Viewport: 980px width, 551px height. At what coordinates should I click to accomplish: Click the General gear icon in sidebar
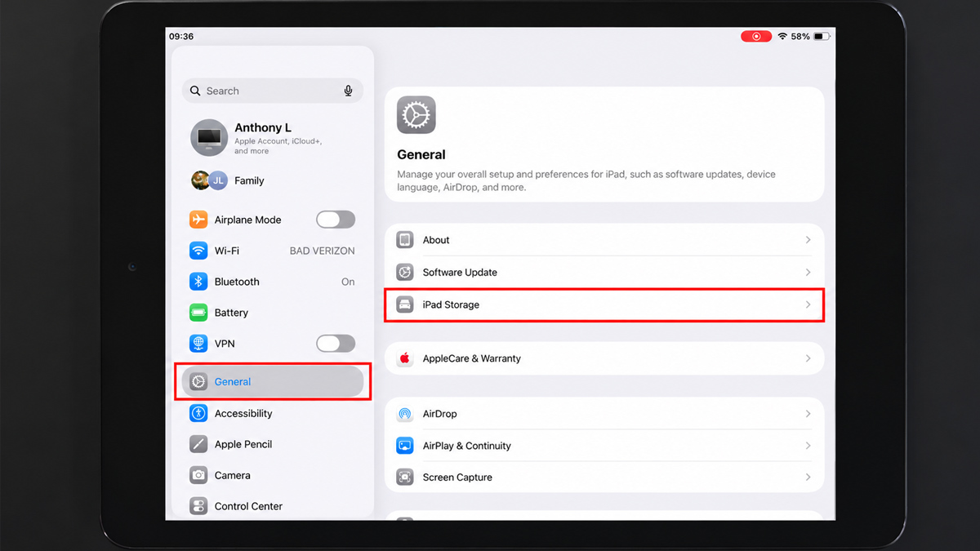coord(198,381)
